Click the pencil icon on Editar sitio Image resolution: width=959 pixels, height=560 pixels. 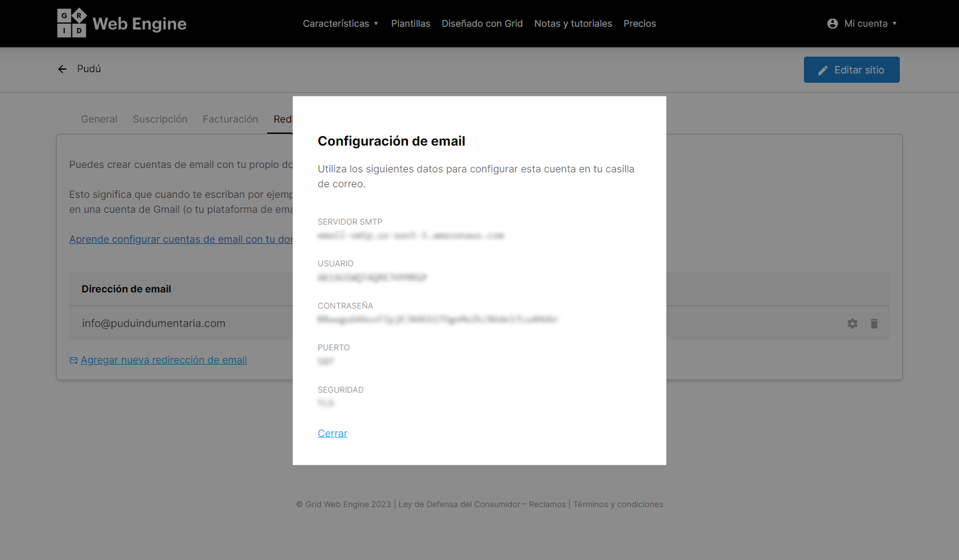coord(823,70)
